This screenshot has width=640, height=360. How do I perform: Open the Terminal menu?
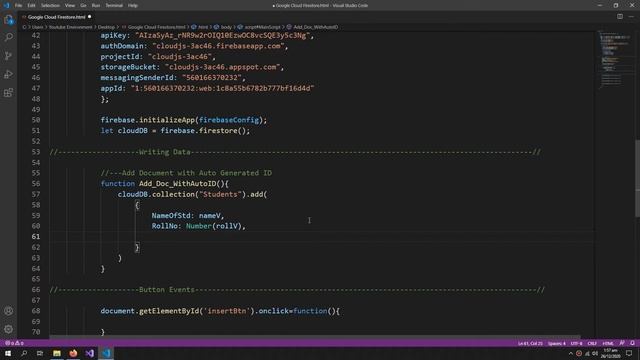coord(114,5)
